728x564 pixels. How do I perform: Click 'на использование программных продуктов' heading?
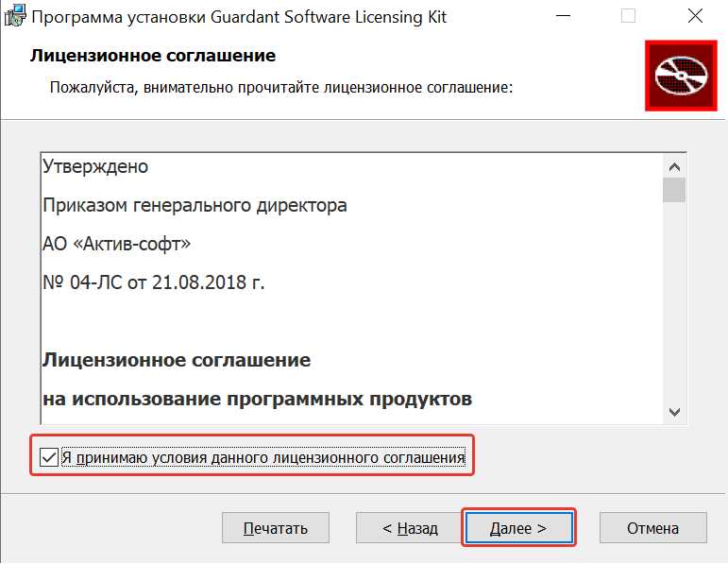pyautogui.click(x=257, y=399)
